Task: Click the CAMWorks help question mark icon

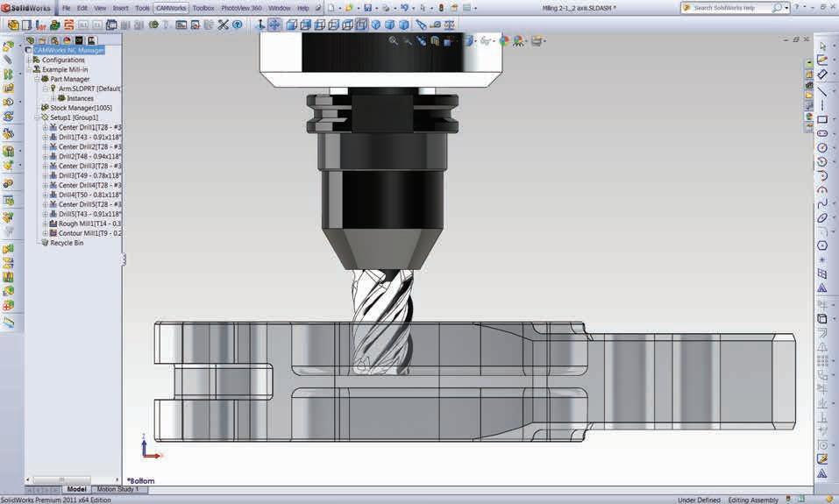Action: tap(237, 25)
